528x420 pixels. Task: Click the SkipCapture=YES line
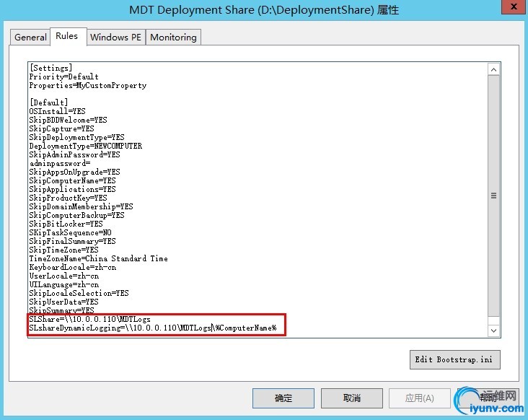[x=62, y=128]
